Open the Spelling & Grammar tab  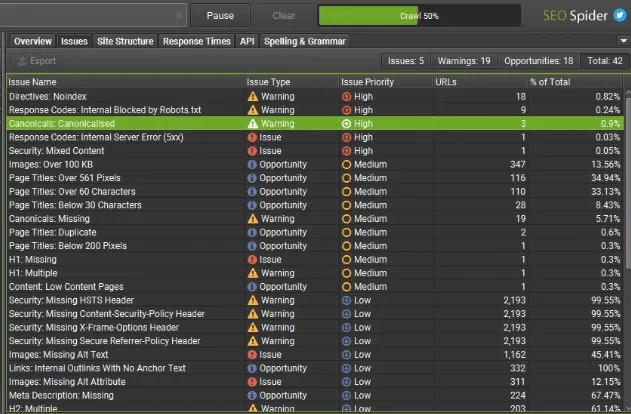pos(305,41)
